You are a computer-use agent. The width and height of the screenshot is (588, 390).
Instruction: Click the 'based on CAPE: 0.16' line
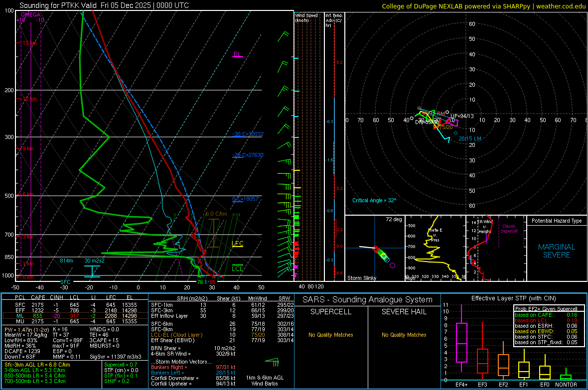coord(546,315)
